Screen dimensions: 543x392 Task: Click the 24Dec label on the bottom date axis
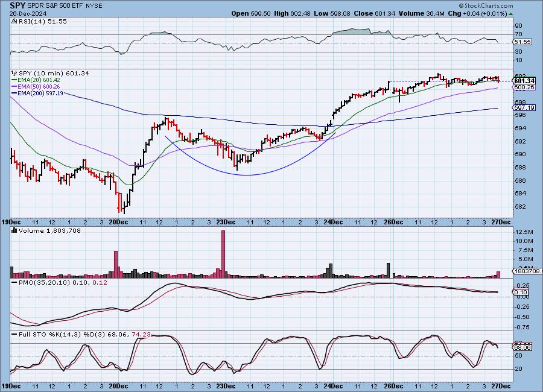[333, 386]
